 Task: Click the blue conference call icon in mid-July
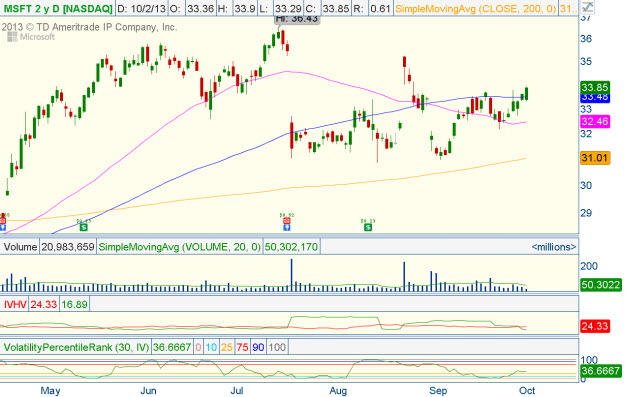click(x=286, y=228)
